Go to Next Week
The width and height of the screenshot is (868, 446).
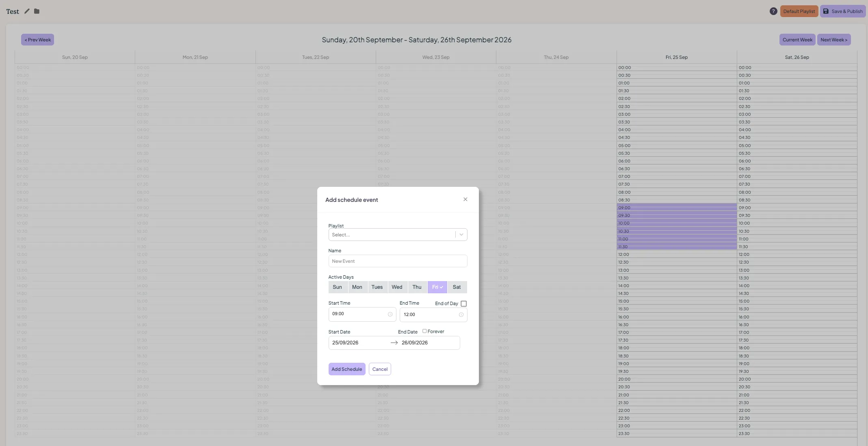[x=834, y=39]
